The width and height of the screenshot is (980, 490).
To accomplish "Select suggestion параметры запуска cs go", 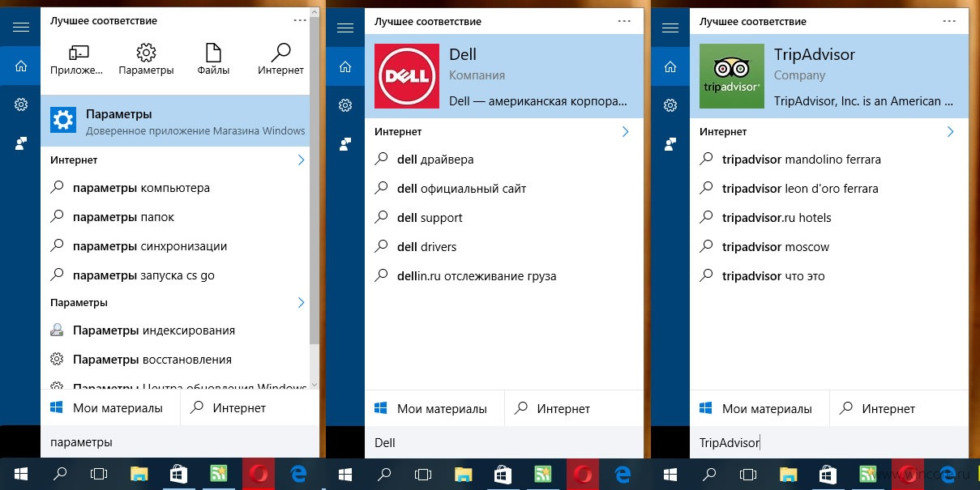I will click(x=175, y=275).
